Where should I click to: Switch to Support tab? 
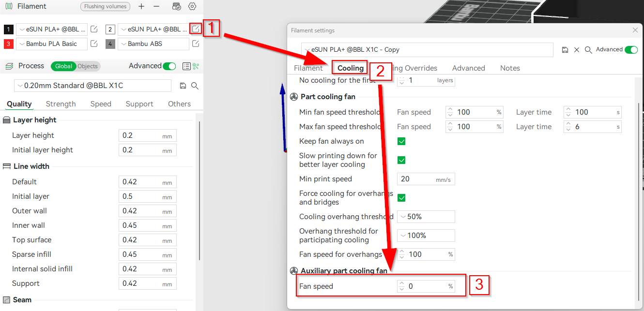tap(139, 104)
